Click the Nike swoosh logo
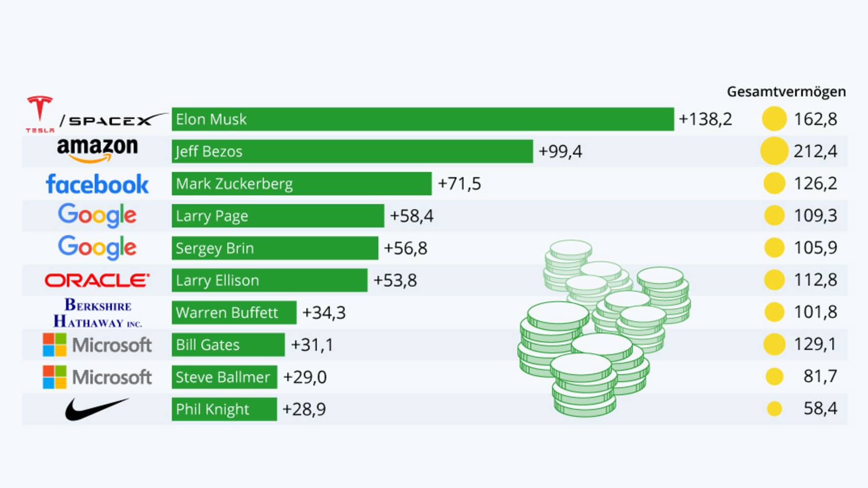 click(97, 409)
